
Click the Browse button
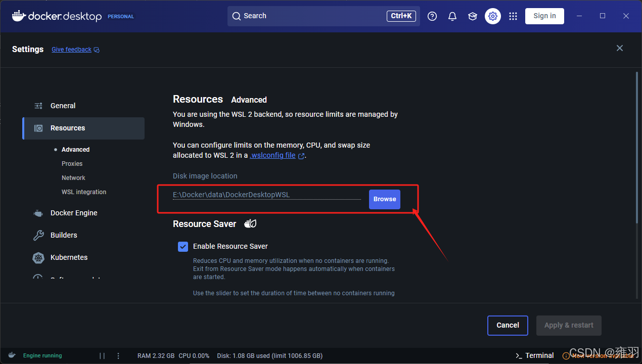385,199
